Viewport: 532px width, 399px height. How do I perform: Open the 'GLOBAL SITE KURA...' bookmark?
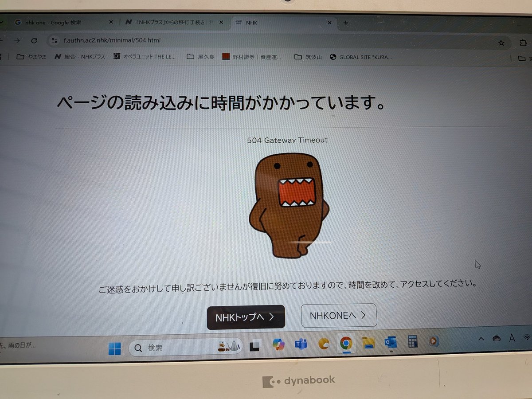[361, 57]
